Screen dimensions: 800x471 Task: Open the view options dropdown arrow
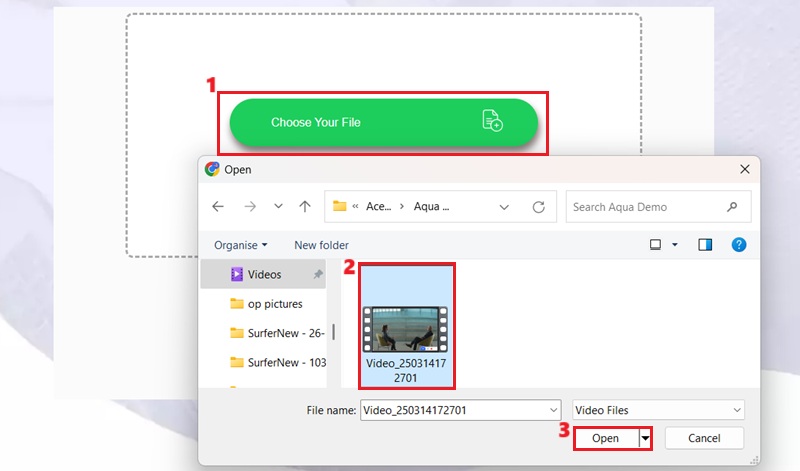674,245
